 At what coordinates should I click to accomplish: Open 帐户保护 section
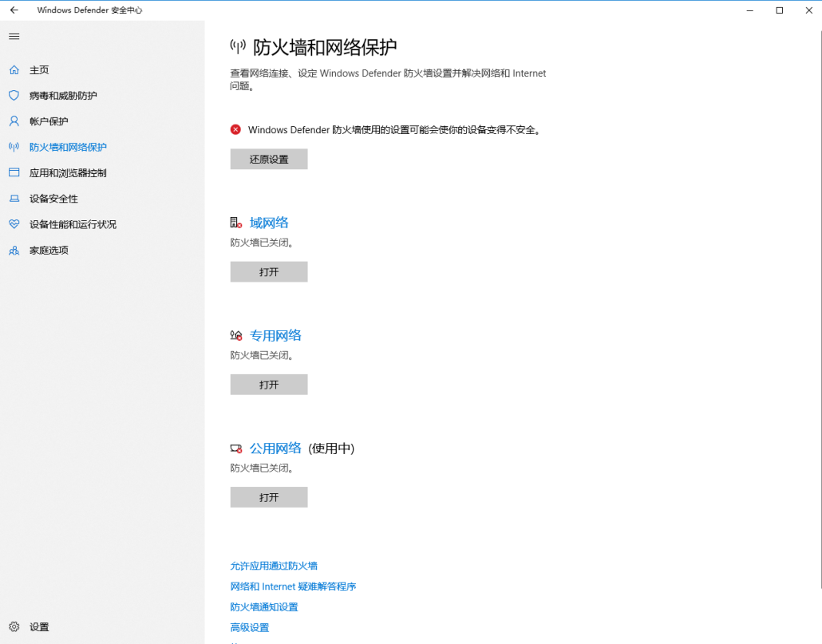click(49, 121)
